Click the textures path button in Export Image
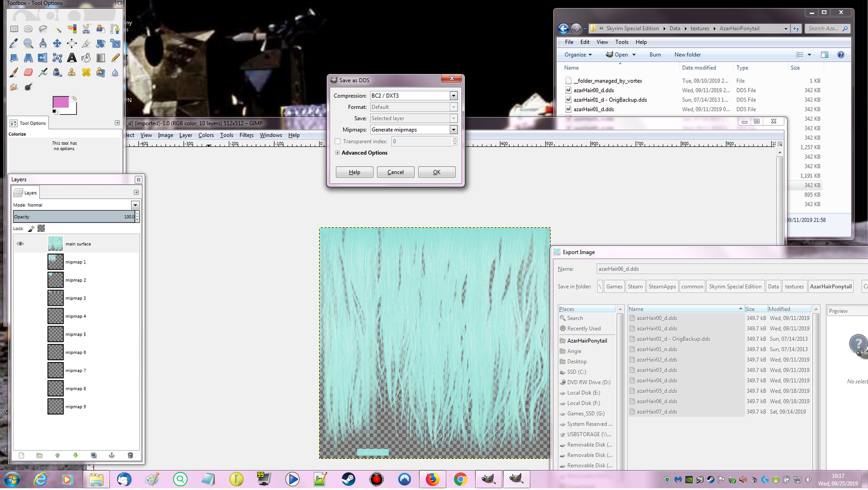Image resolution: width=868 pixels, height=490 pixels. point(794,286)
